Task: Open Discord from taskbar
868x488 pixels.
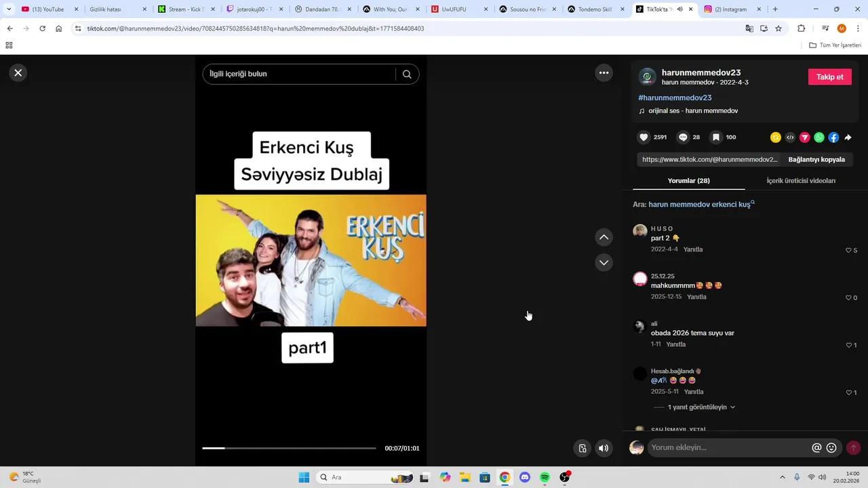Action: [524, 477]
